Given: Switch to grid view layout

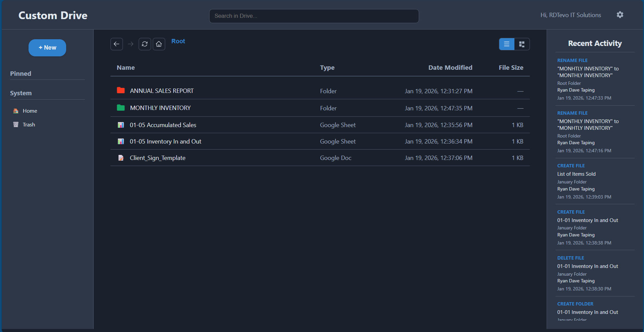Looking at the screenshot, I should tap(522, 44).
